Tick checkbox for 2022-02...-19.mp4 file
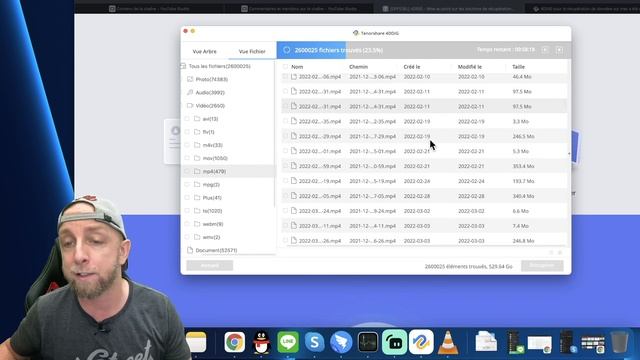 285,181
